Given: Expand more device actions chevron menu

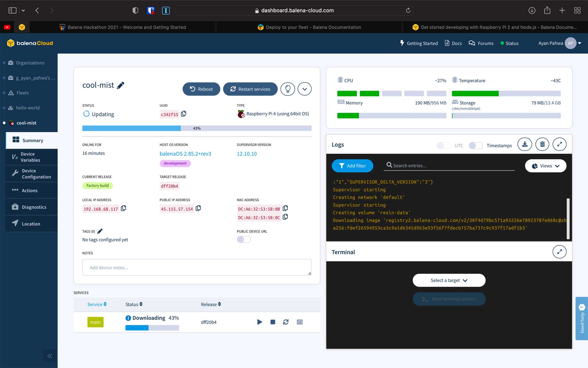Looking at the screenshot, I should pos(304,89).
